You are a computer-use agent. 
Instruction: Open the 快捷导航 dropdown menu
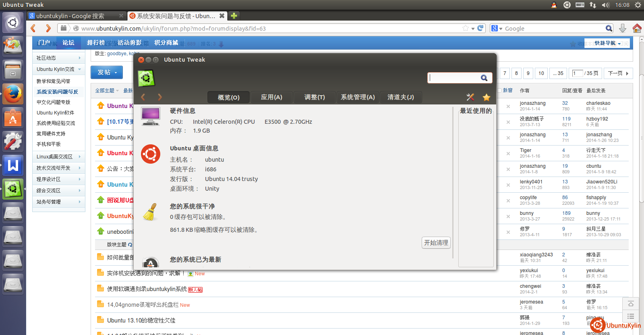point(607,43)
